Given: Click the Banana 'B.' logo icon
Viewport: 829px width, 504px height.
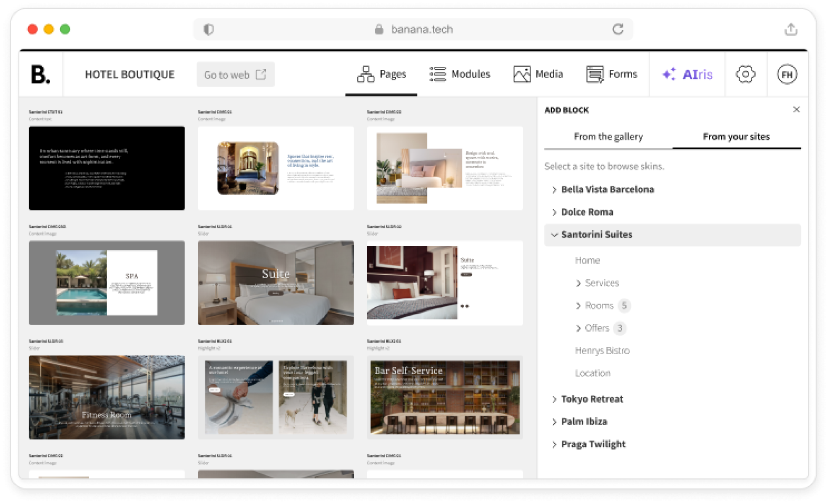Looking at the screenshot, I should point(41,75).
